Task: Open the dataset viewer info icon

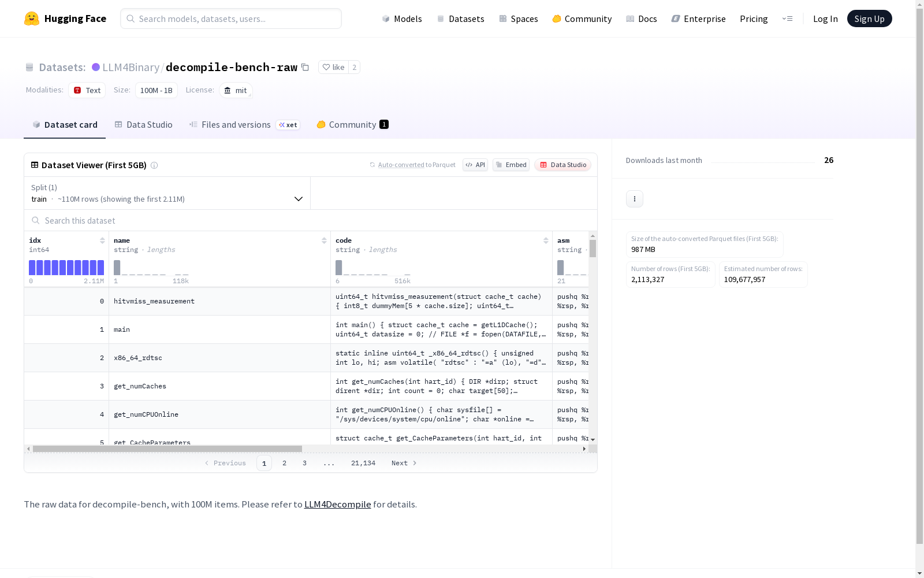Action: pyautogui.click(x=154, y=165)
